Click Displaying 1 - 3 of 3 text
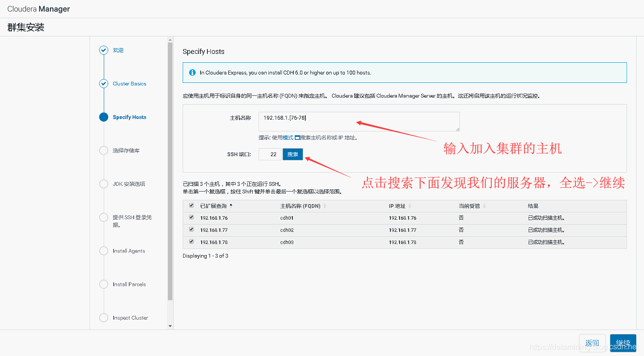The width and height of the screenshot is (644, 356). tap(205, 256)
